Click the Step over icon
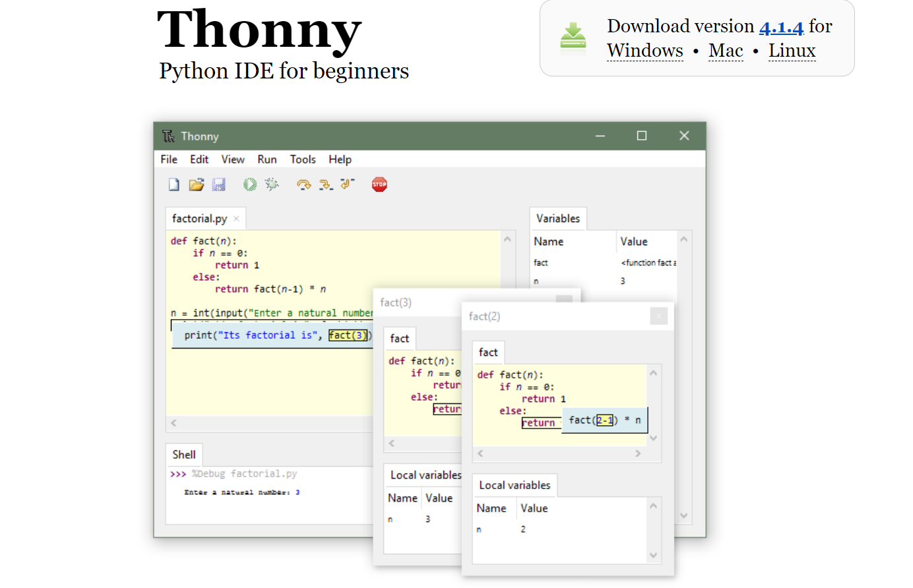The image size is (913, 588). click(x=303, y=185)
